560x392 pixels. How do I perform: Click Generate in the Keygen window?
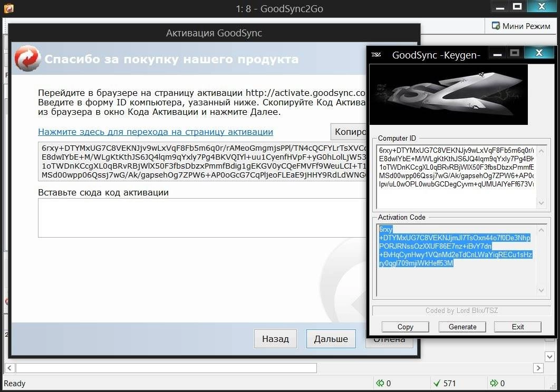pos(462,327)
